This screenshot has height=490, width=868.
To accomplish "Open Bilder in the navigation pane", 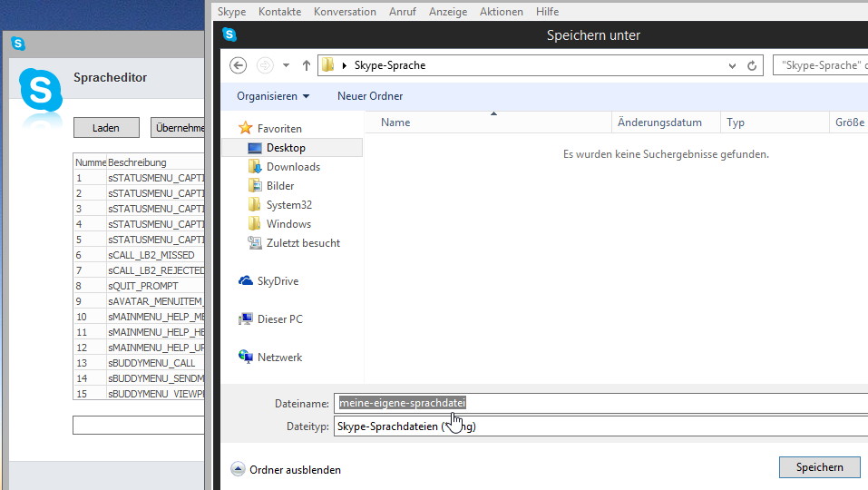I will tap(280, 186).
